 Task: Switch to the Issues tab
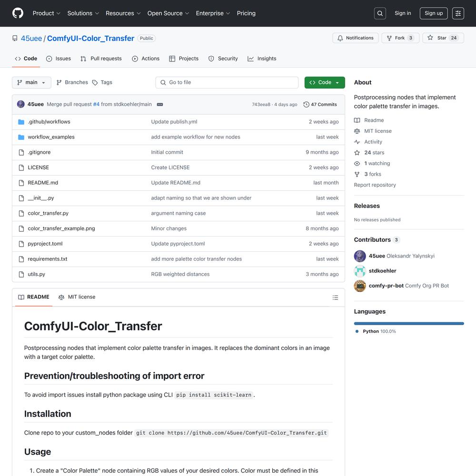click(58, 59)
